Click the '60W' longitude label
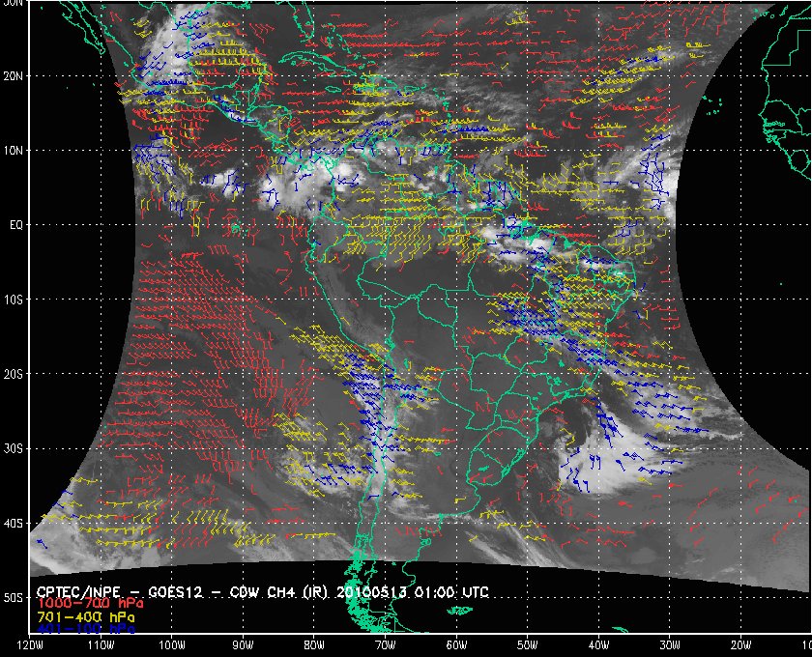Image resolution: width=812 pixels, height=657 pixels. pos(456,645)
